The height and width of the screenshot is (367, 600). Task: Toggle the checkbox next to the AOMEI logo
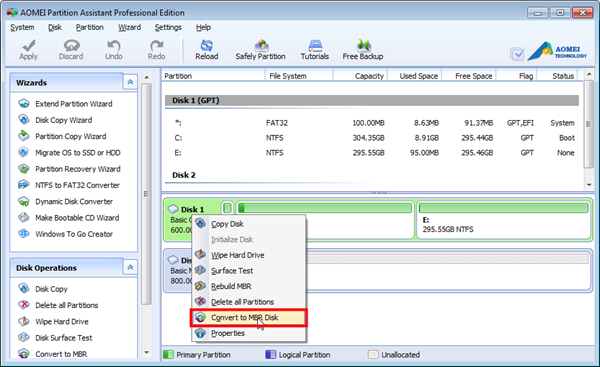click(x=517, y=54)
